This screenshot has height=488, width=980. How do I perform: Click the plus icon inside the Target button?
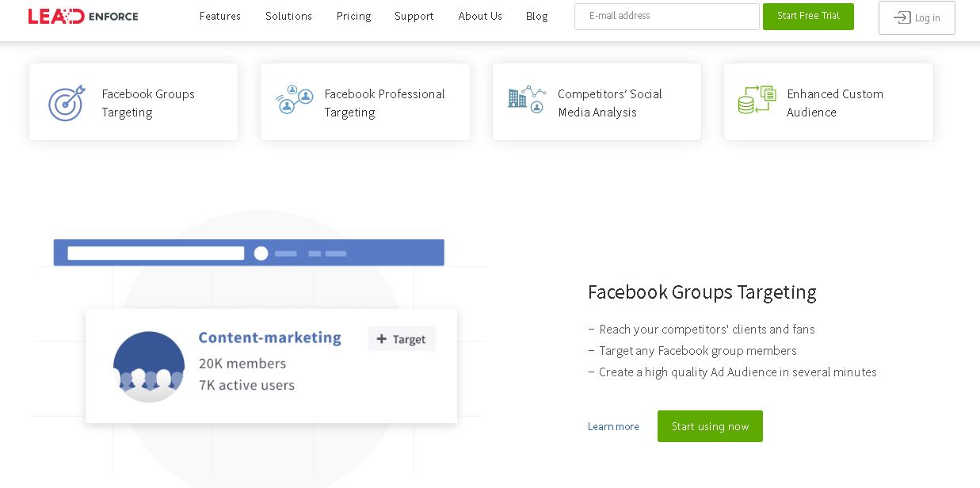pyautogui.click(x=382, y=339)
